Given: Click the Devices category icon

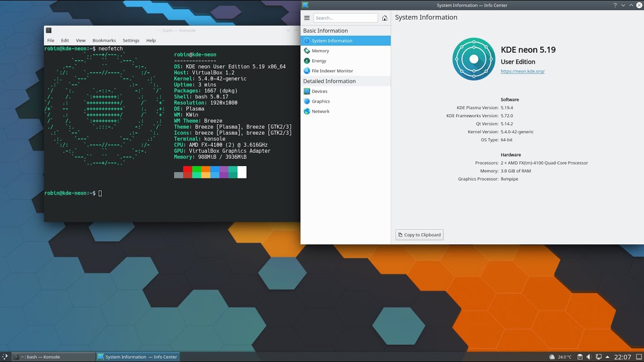Looking at the screenshot, I should (307, 92).
